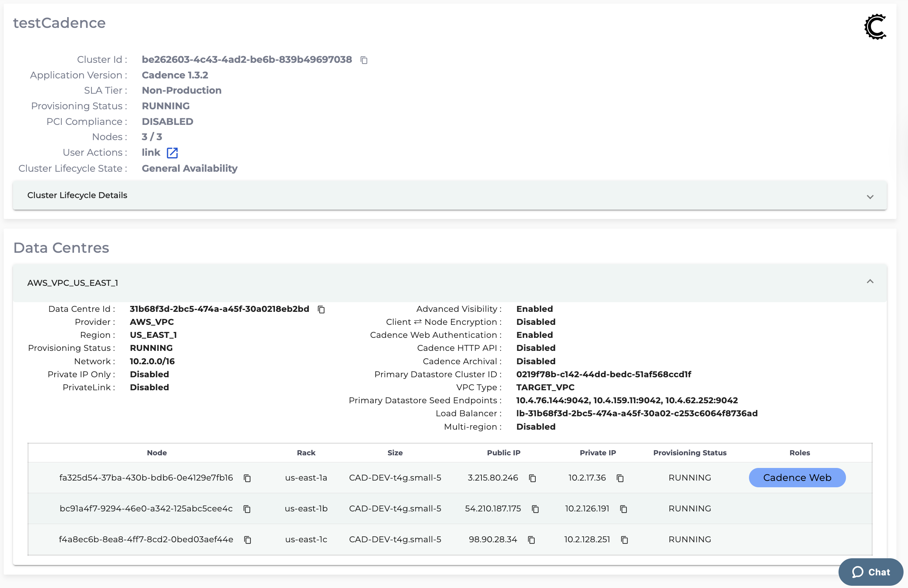The width and height of the screenshot is (908, 588).
Task: Collapse AWS_VPC_US_EAST_1 data centre chevron
Action: pos(870,282)
